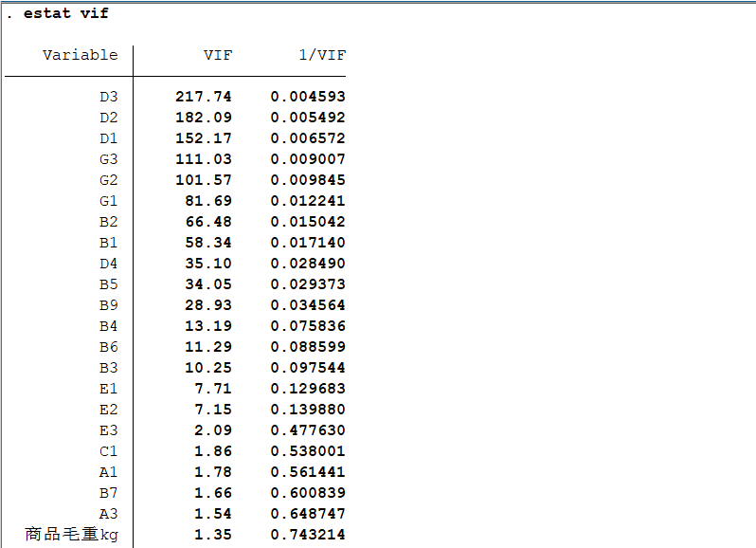Click VIF value 101.57

pos(204,179)
